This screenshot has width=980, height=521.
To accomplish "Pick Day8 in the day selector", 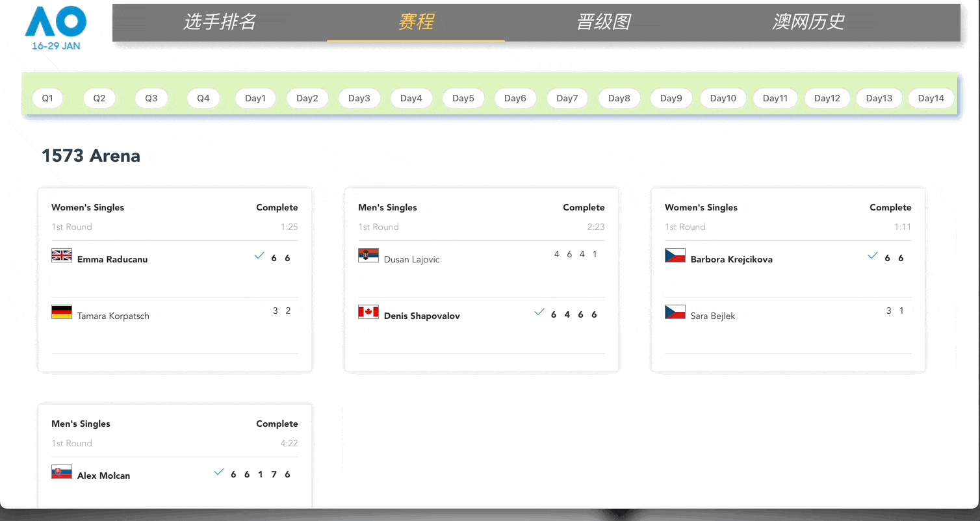I will coord(619,98).
